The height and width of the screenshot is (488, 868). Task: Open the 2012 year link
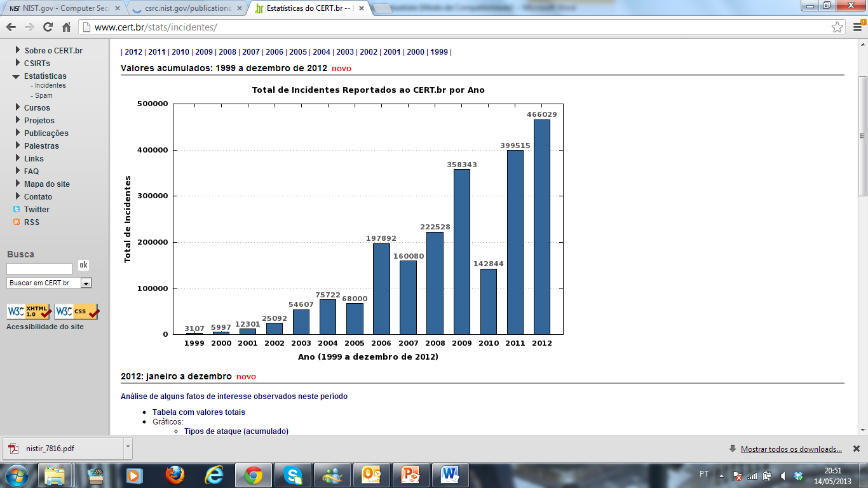[133, 52]
